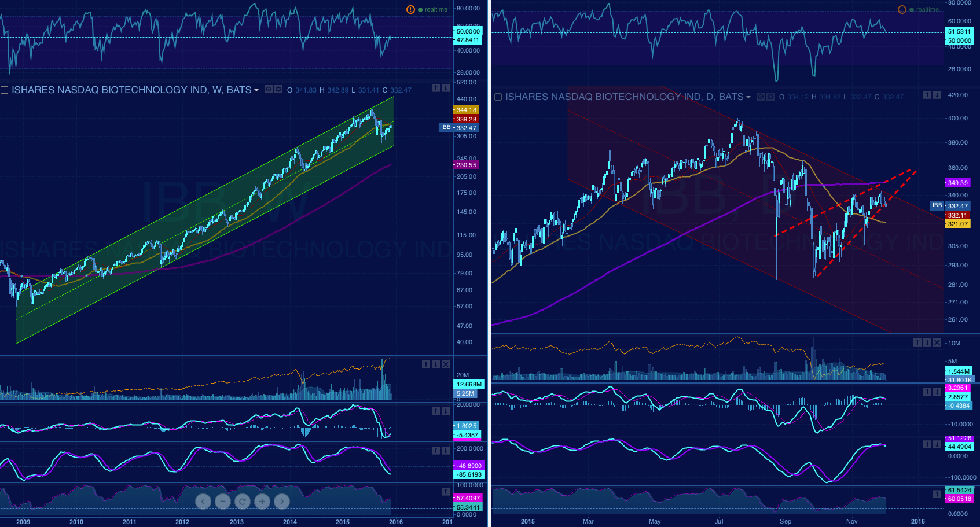Click daily high value H 334.82

coord(827,97)
